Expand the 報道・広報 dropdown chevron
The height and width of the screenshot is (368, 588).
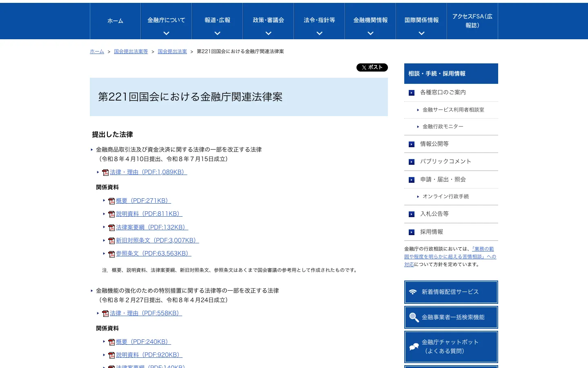217,34
